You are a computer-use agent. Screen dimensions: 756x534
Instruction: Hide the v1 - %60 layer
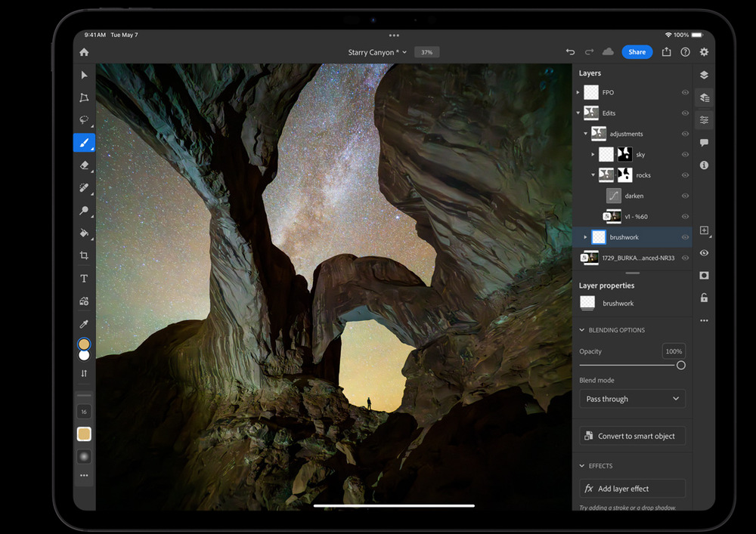[x=685, y=217]
